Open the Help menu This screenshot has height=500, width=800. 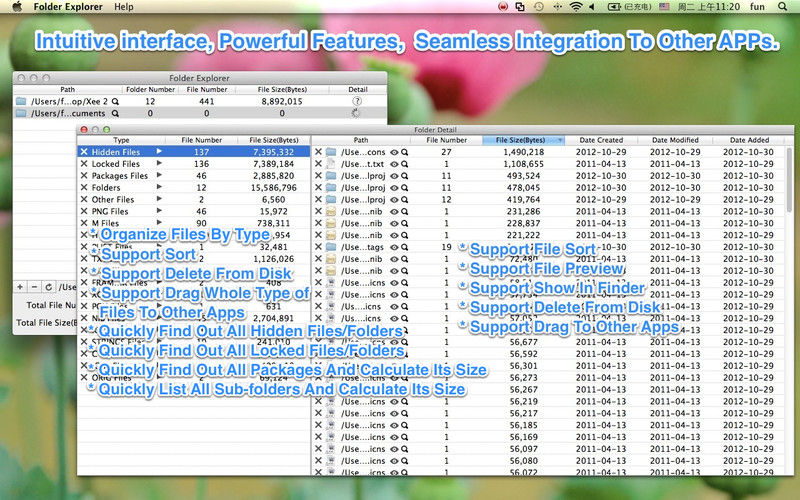123,7
